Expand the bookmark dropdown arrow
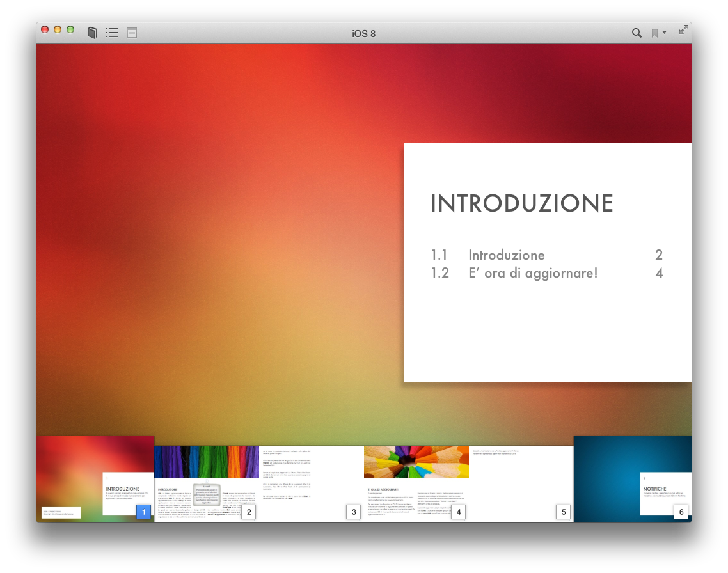Viewport: 728px width, 573px height. (665, 32)
